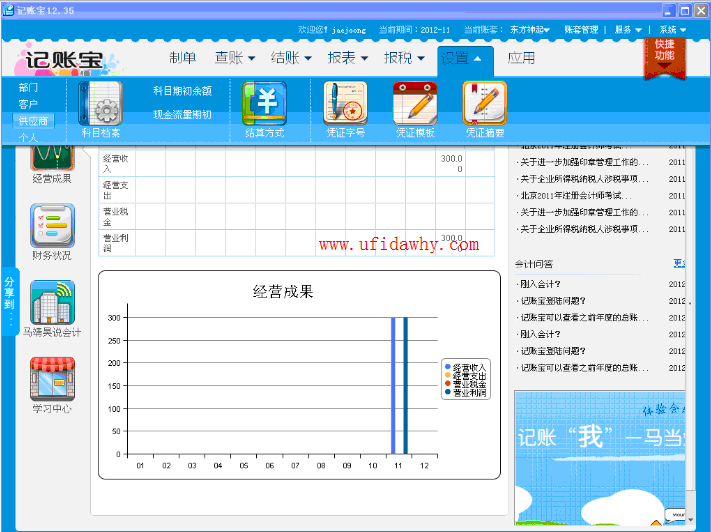Open the 财务状况 financial status icon
Screen dimensions: 711x532
click(x=52, y=226)
